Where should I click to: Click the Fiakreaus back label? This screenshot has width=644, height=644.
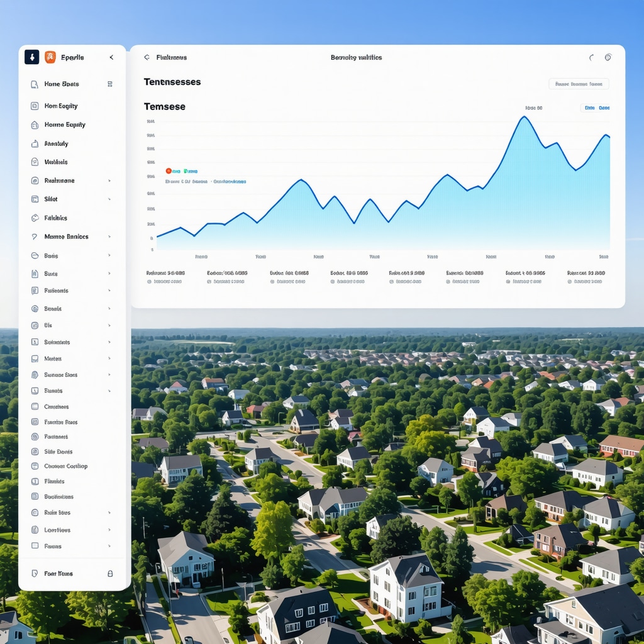coord(171,57)
